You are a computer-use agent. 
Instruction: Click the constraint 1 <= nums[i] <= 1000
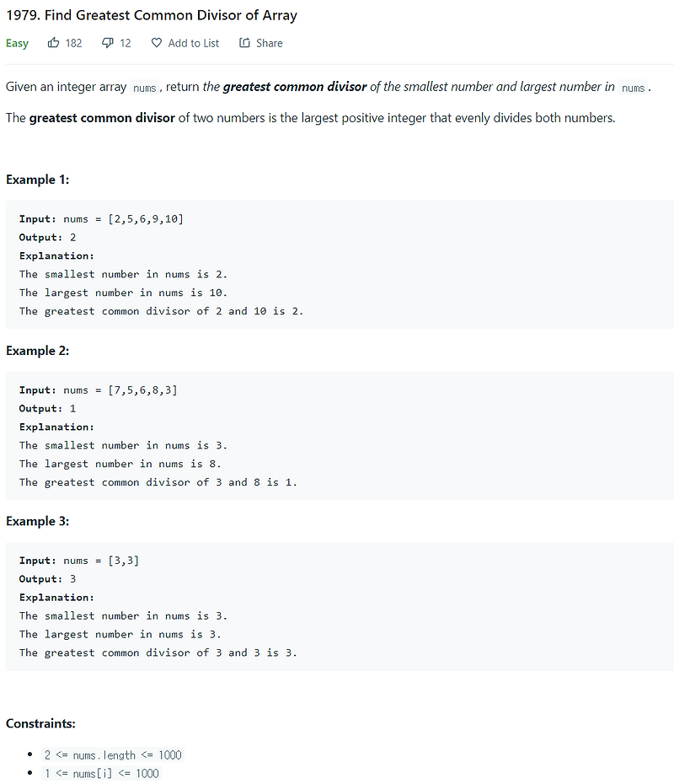coord(103,773)
